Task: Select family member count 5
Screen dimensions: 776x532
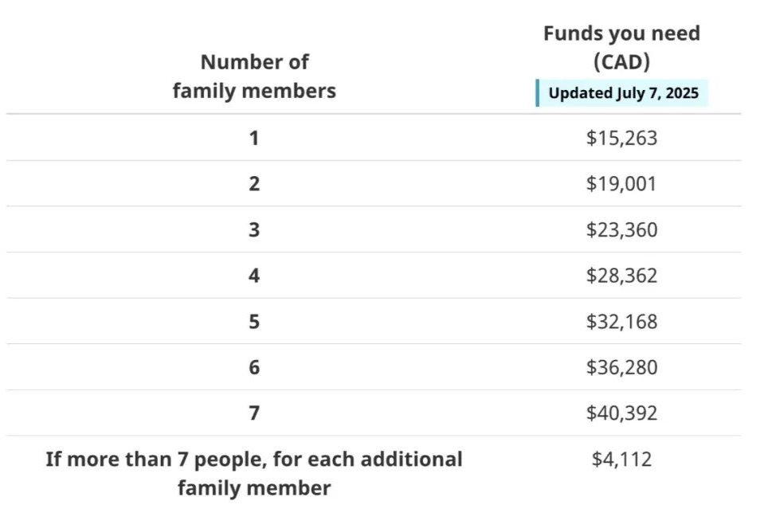Action: (254, 321)
